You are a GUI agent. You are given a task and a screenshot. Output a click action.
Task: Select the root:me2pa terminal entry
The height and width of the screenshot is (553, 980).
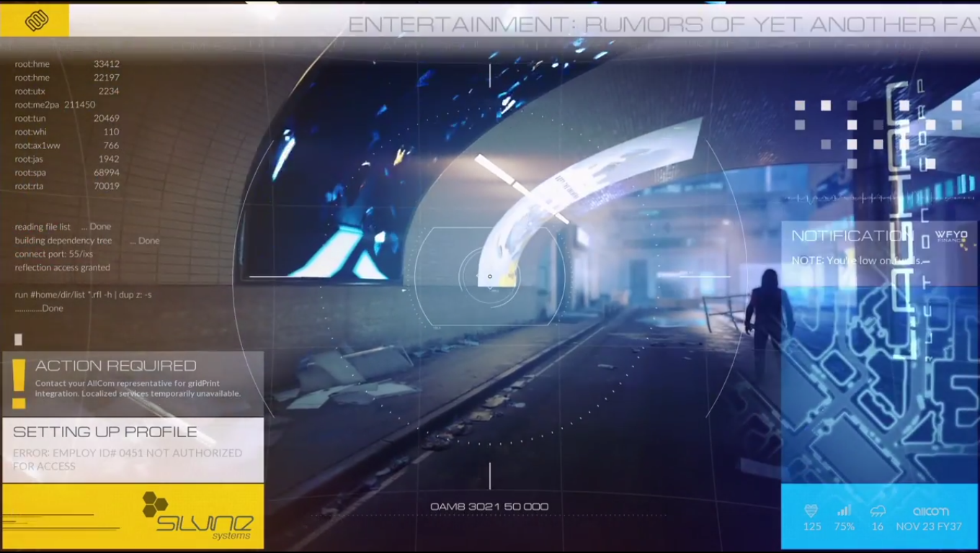55,105
